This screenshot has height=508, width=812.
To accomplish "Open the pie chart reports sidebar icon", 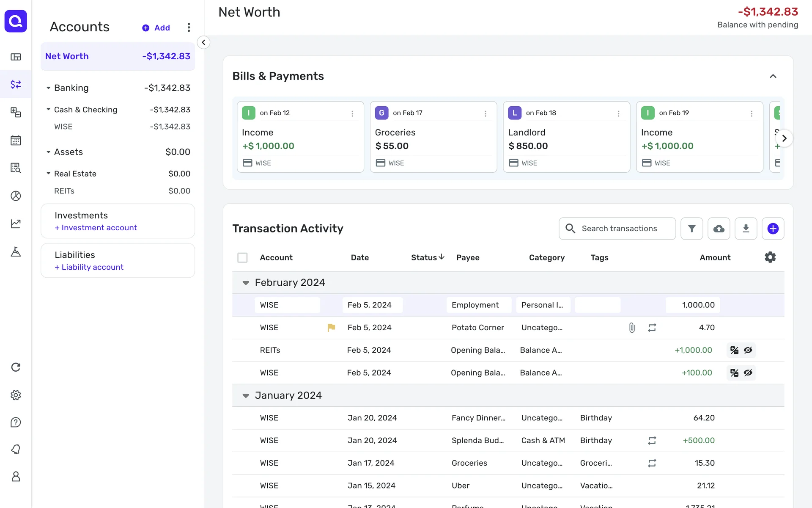I will coord(16,196).
